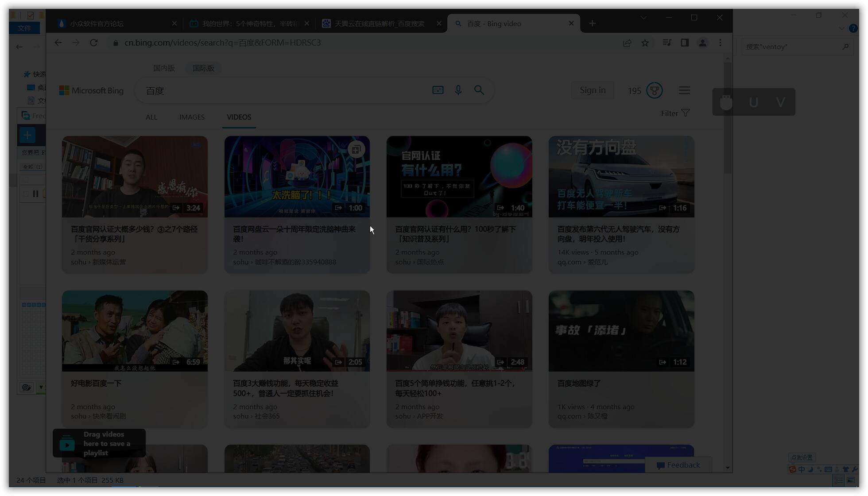Click the Sign in button
868x496 pixels.
pos(593,90)
